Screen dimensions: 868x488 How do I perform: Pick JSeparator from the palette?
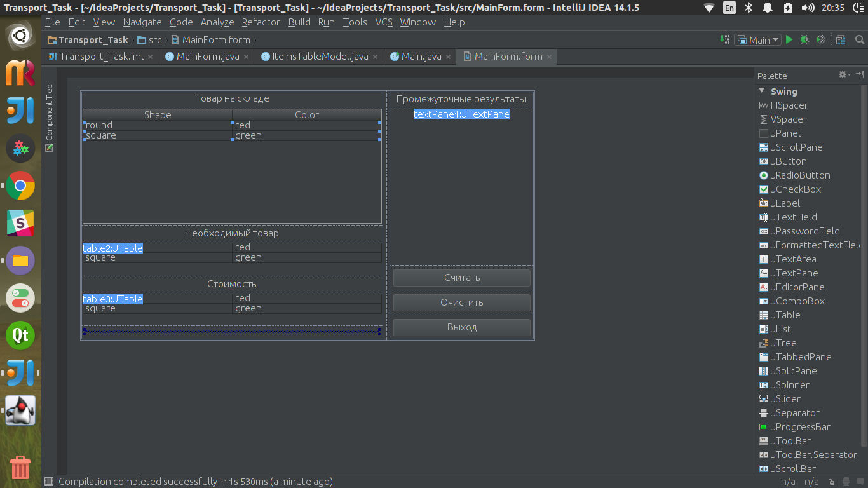coord(789,413)
